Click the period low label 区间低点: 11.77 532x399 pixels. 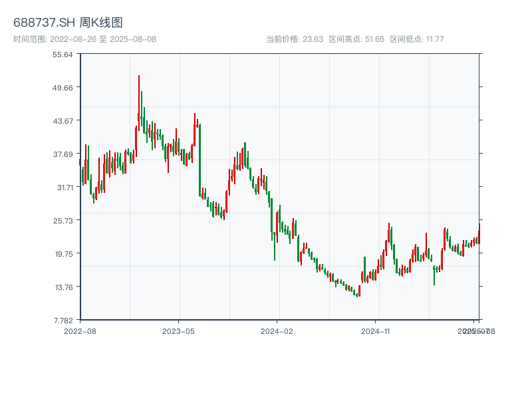pyautogui.click(x=417, y=39)
